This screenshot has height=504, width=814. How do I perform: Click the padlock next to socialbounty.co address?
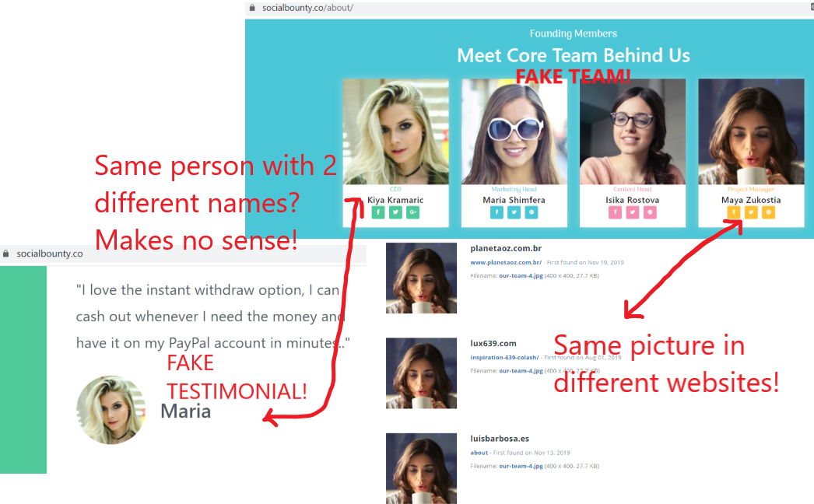click(x=6, y=254)
